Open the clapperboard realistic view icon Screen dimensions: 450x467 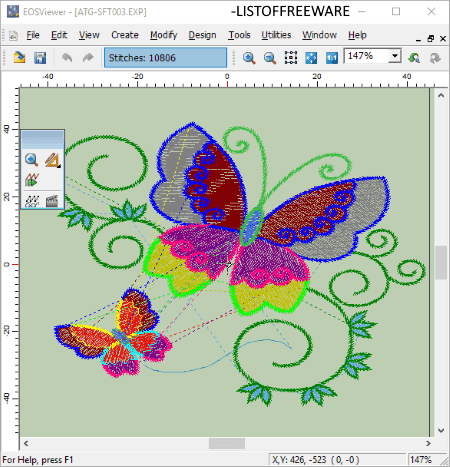[52, 201]
